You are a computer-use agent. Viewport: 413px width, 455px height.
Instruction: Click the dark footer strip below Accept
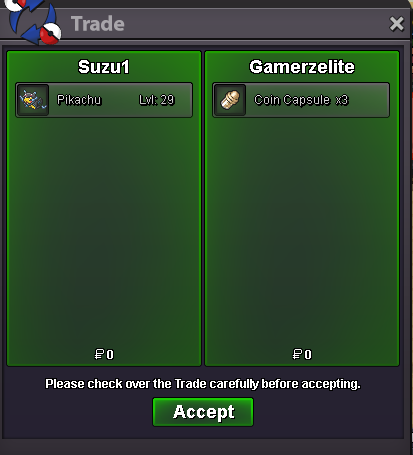coord(203,432)
